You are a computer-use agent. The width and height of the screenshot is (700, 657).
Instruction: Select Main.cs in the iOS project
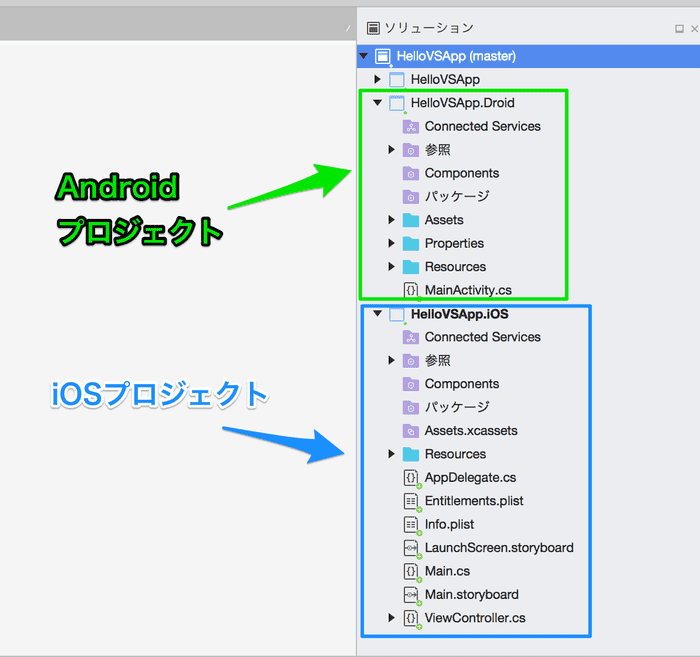tap(447, 571)
